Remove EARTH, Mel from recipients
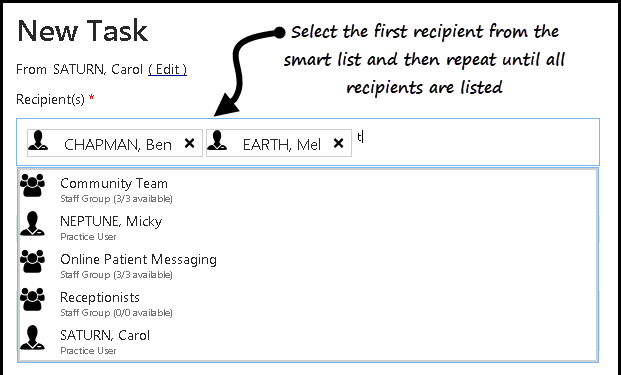Screen dimensions: 621x375 click(338, 143)
